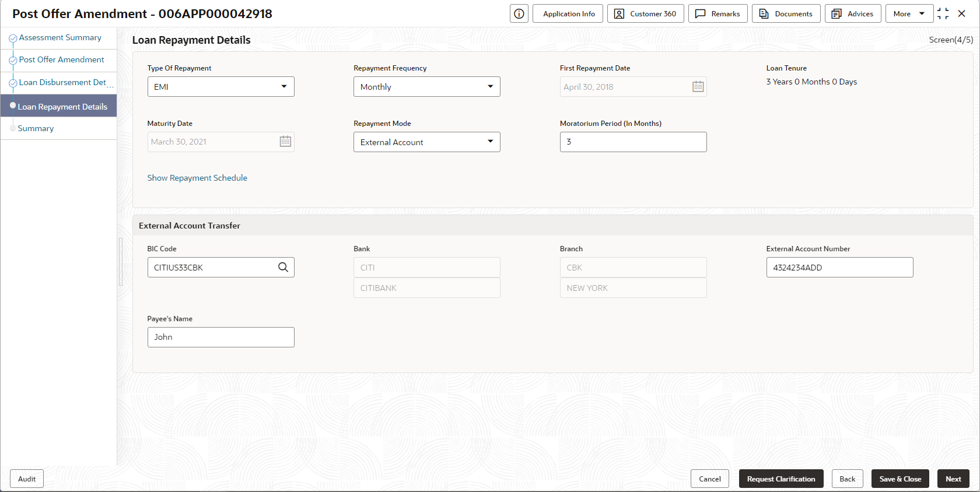Click Show Repayment Schedule link
980x492 pixels.
(x=197, y=178)
